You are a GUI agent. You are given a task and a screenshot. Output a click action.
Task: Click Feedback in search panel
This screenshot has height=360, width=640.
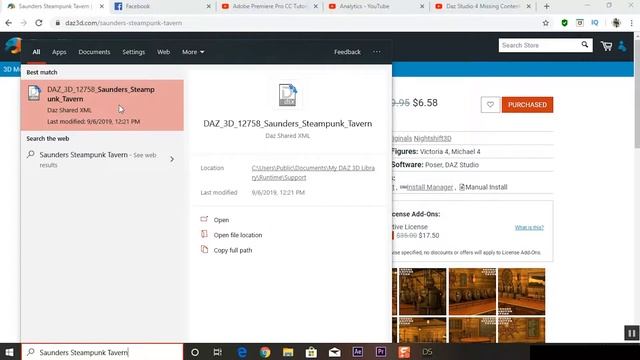click(x=347, y=52)
